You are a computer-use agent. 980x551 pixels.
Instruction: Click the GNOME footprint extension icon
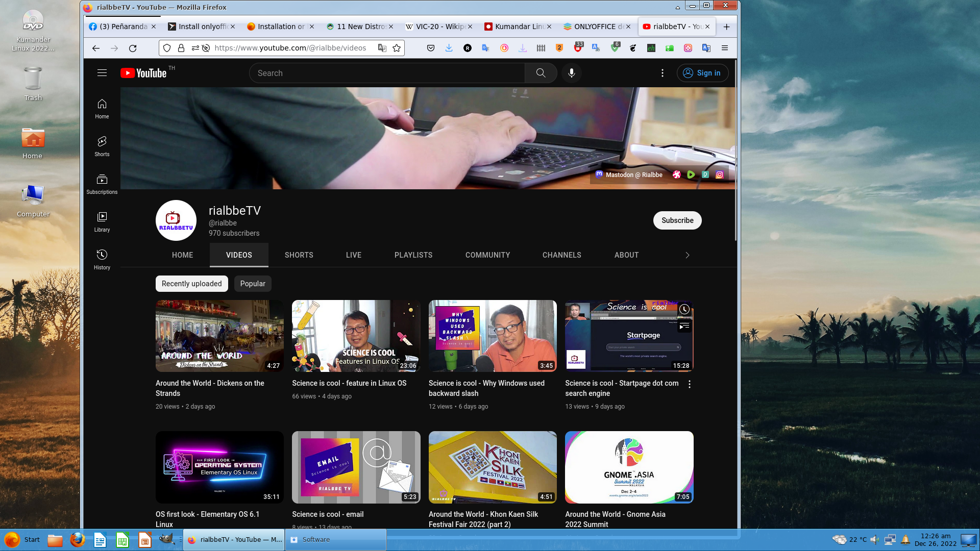click(x=633, y=48)
